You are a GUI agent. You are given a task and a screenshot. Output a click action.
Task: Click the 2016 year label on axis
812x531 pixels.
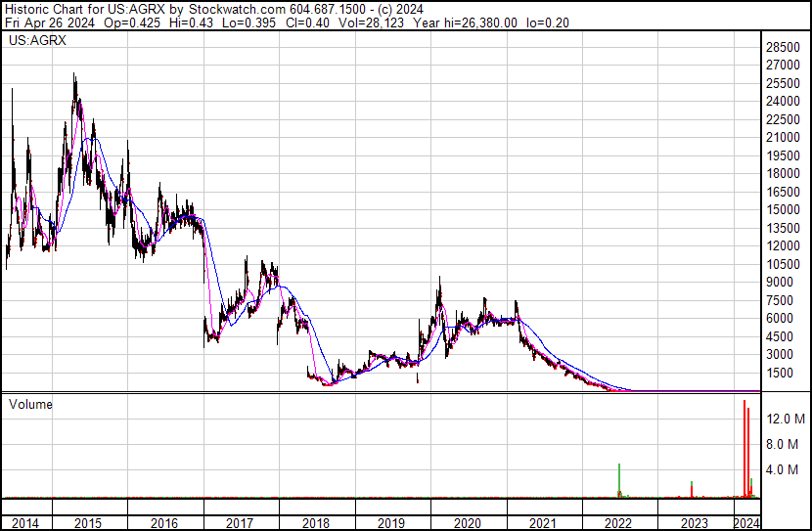point(164,523)
